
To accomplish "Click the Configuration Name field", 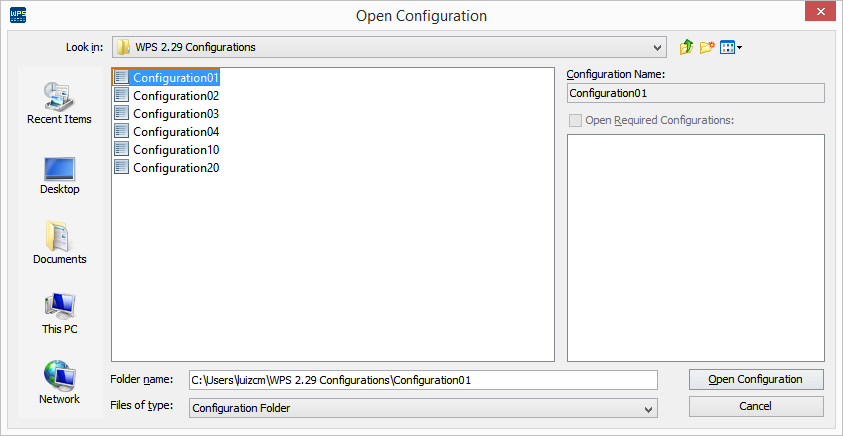I will [695, 93].
